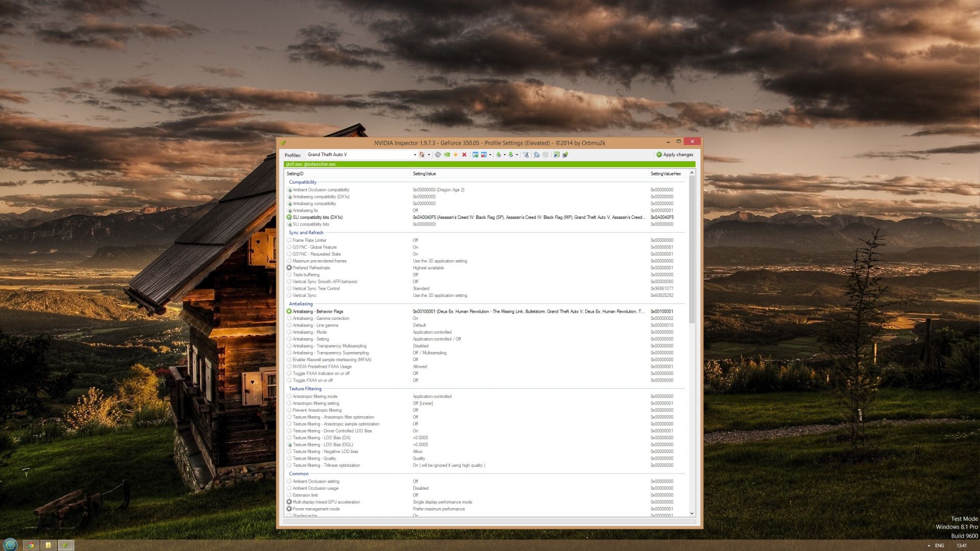Click the NVIDIA Inspector title bar app icon

[x=283, y=143]
